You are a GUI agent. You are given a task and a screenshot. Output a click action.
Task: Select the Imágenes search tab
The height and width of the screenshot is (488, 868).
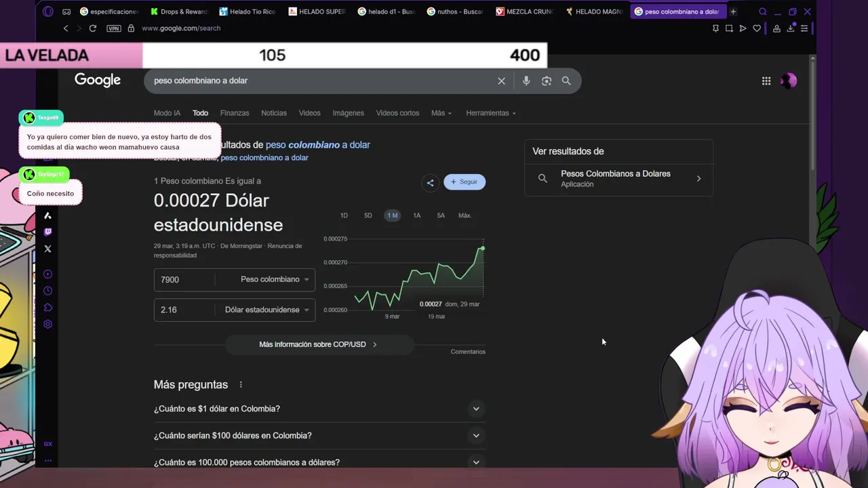(x=349, y=113)
